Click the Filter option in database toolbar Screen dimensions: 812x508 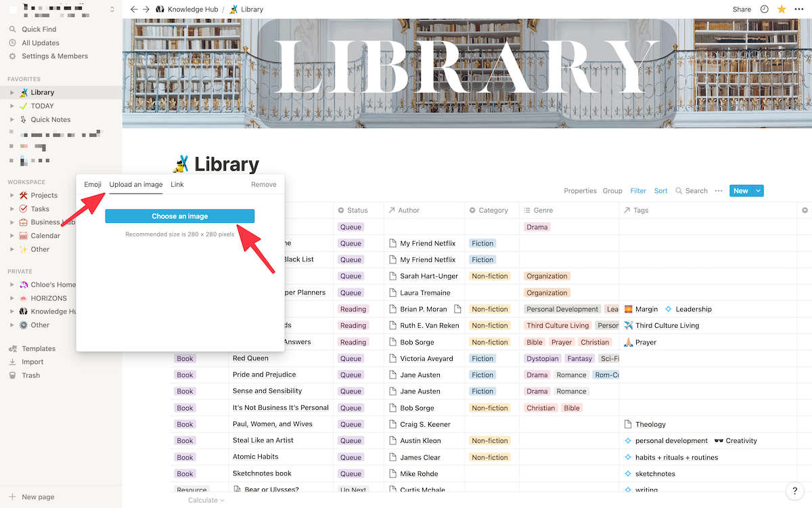(638, 191)
